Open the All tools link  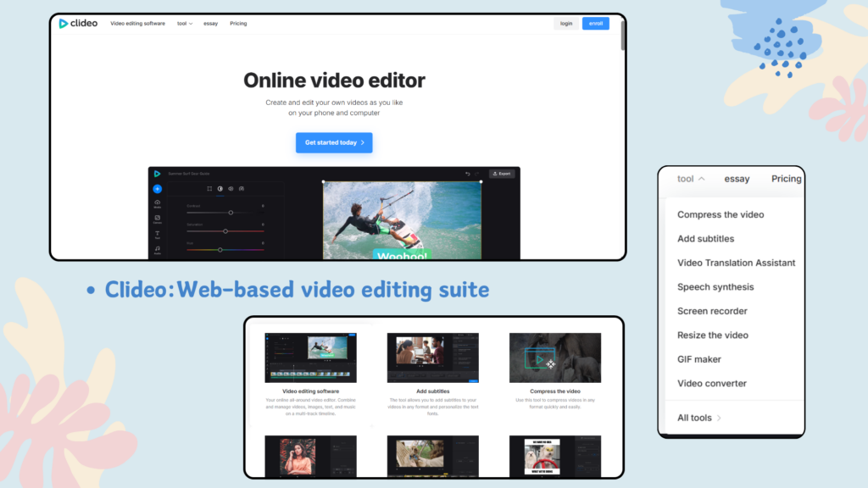pos(699,418)
